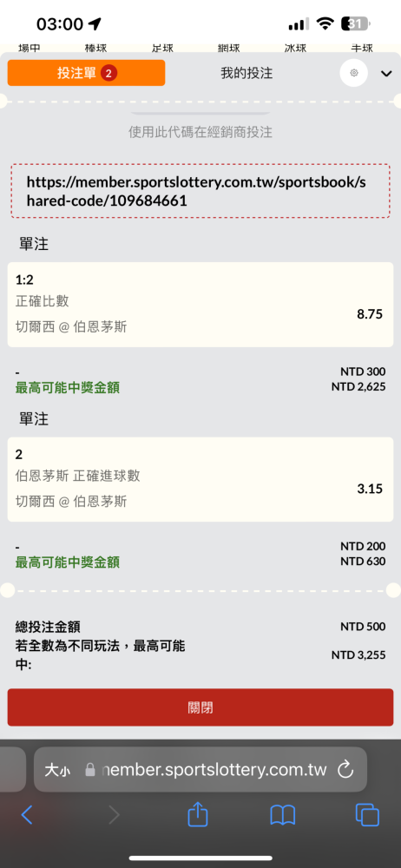Open Safari share sheet icon

(198, 814)
